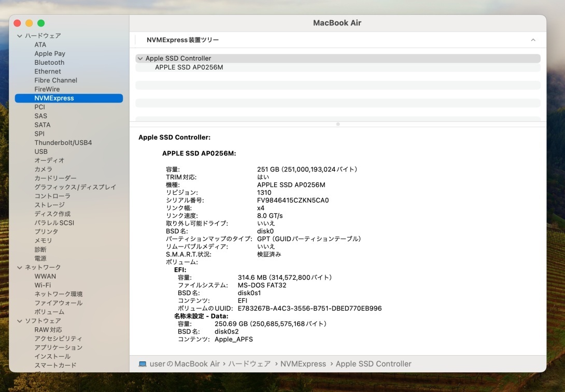This screenshot has height=392, width=565.
Task: Select RAW対応 in the sidebar
Action: [48, 330]
